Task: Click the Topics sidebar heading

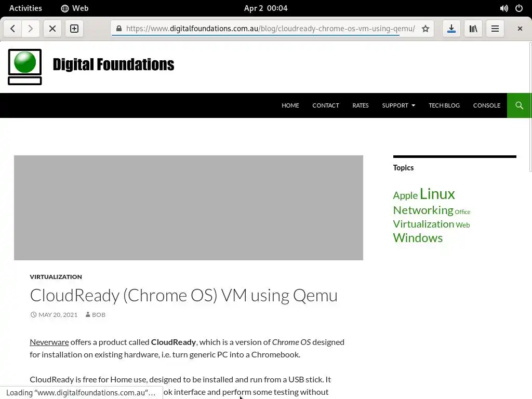Action: [403, 168]
